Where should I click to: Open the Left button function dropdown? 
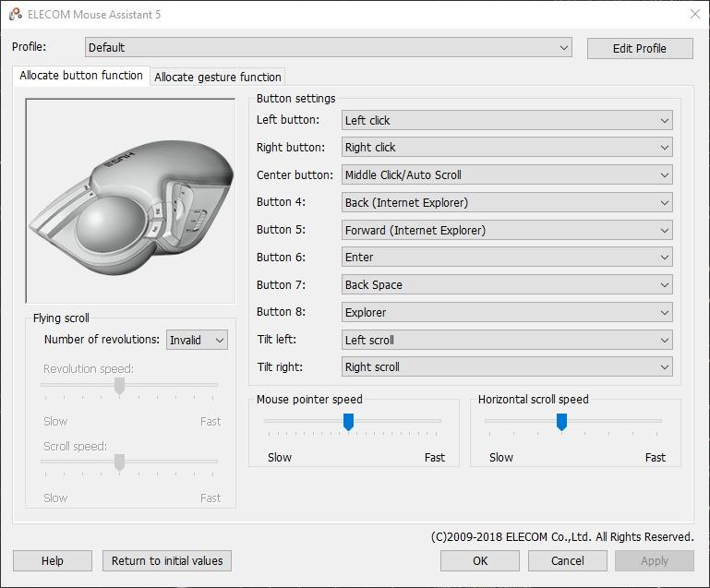507,120
